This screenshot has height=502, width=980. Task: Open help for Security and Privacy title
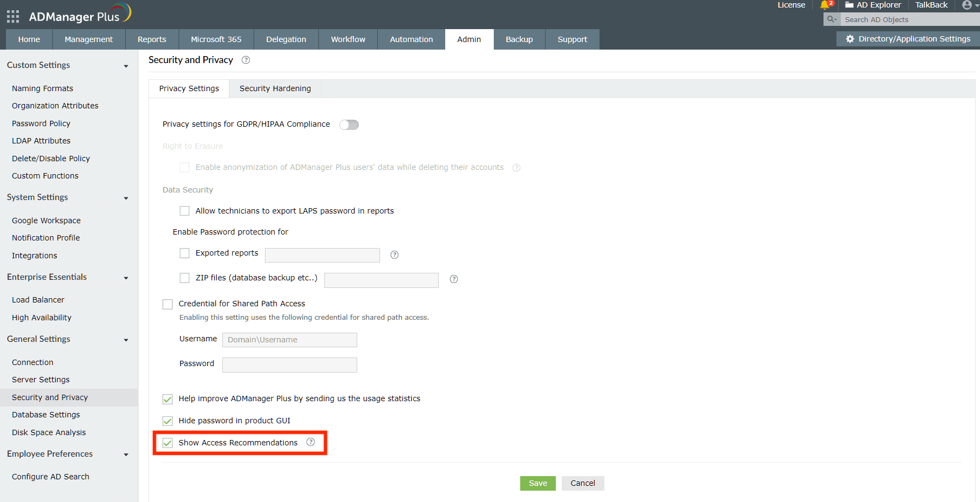pyautogui.click(x=246, y=60)
